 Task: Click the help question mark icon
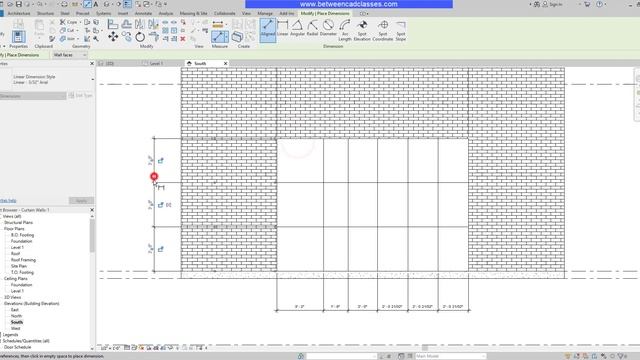click(x=599, y=4)
